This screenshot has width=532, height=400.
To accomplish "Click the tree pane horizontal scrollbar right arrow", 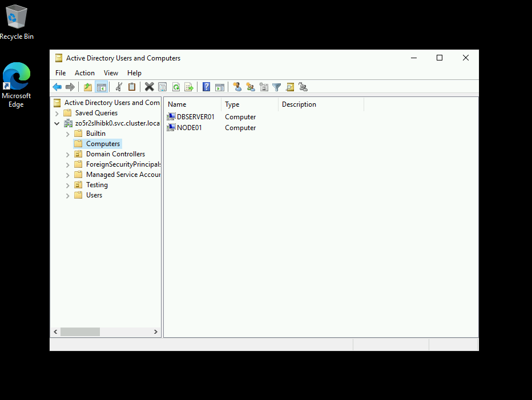I will [x=156, y=332].
